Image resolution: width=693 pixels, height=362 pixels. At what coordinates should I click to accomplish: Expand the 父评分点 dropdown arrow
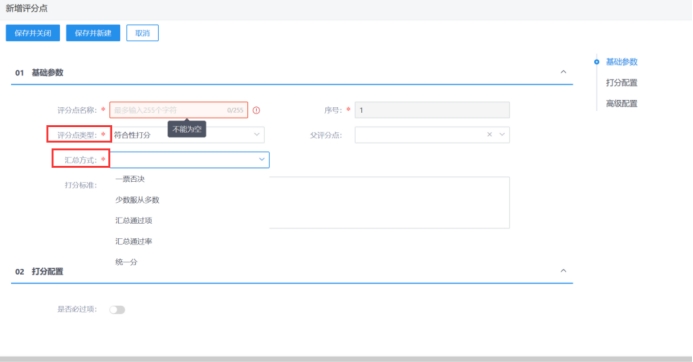coord(502,135)
